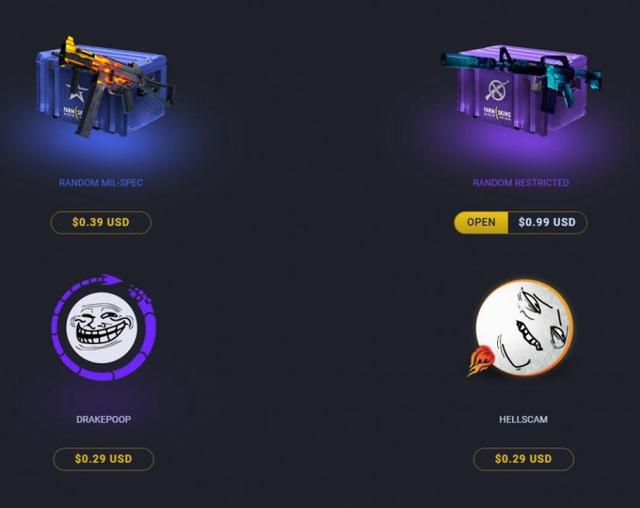Open the Random Restricted case with the OPEN button
Image resolution: width=640 pixels, height=508 pixels.
[481, 222]
